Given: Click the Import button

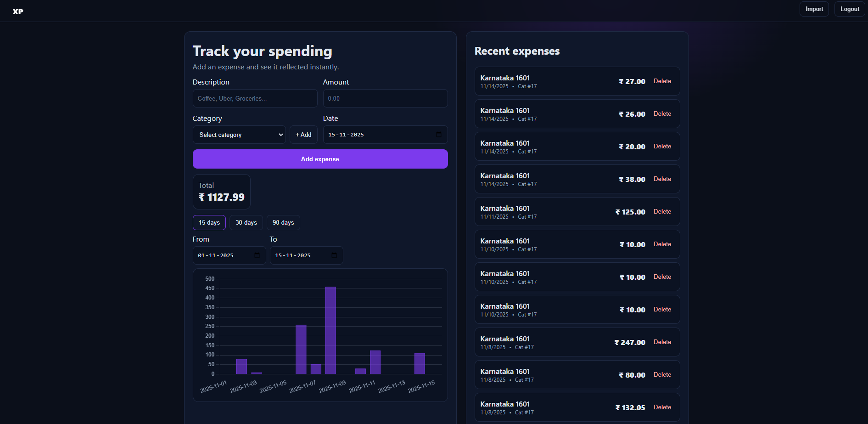Looking at the screenshot, I should [814, 9].
